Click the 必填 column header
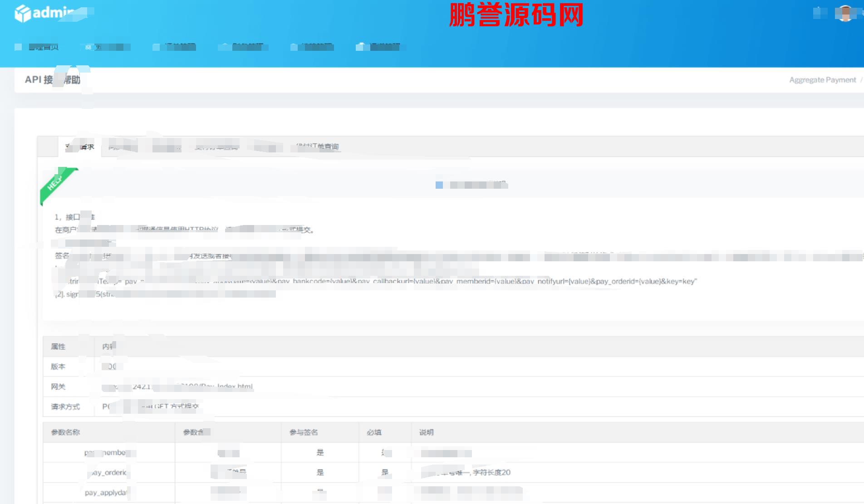The height and width of the screenshot is (504, 864). pos(374,432)
